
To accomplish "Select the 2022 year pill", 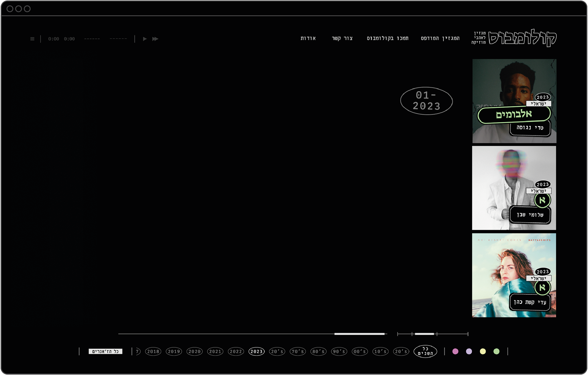I will tap(236, 351).
